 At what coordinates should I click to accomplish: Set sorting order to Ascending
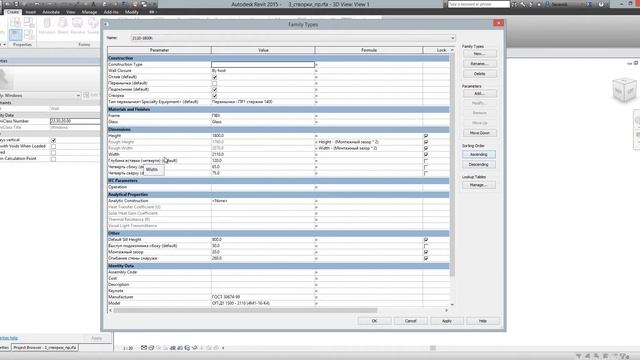479,155
